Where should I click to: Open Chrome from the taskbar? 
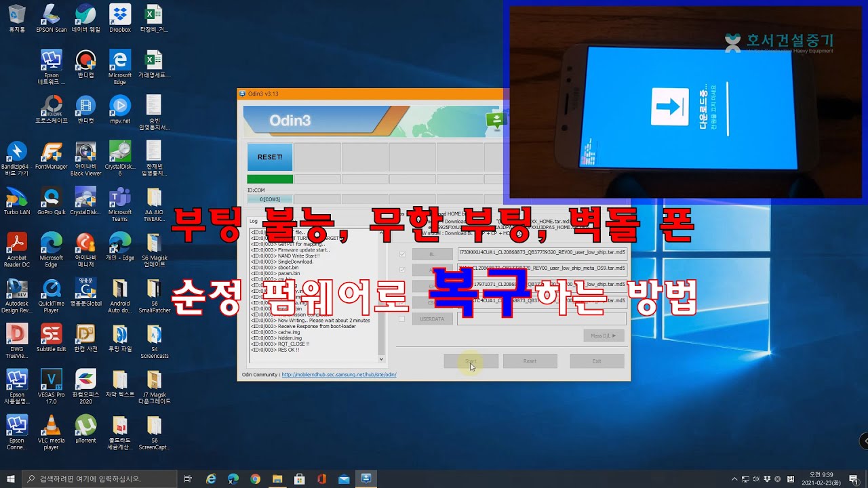pos(255,479)
